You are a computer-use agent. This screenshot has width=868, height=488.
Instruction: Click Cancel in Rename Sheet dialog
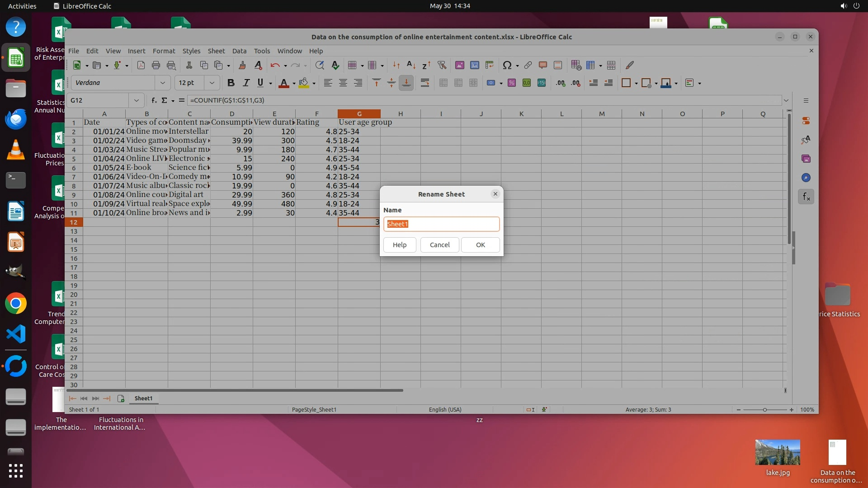tap(439, 244)
